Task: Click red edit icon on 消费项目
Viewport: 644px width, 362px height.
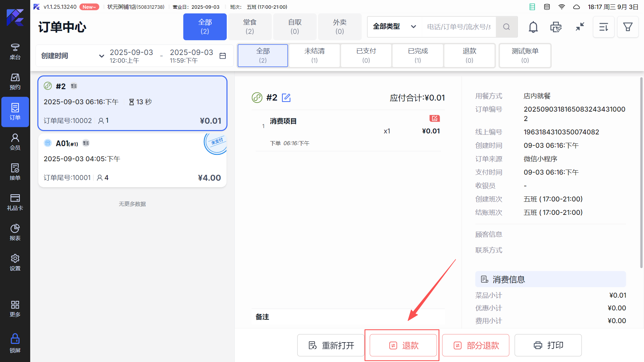Action: pos(434,118)
